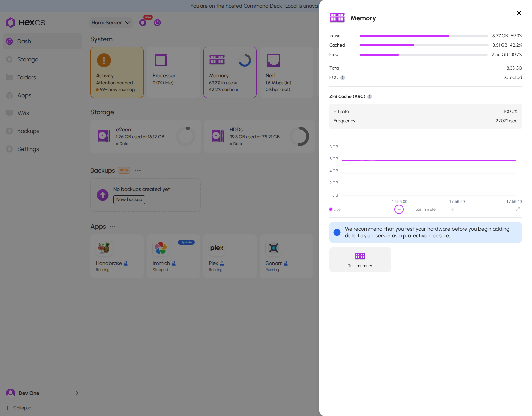Expand the memory chart to fullscreen
532x416 pixels.
pos(518,209)
